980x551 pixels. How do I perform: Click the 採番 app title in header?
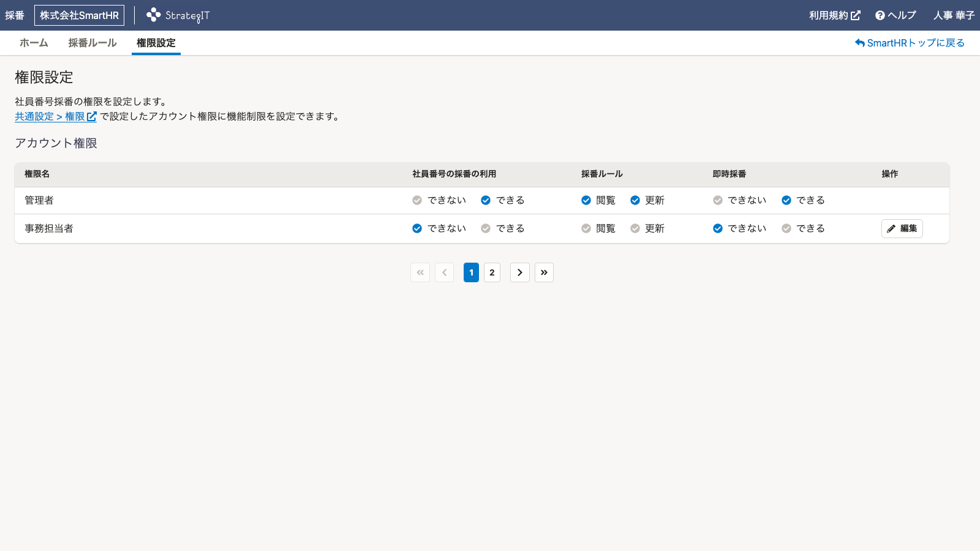[x=15, y=15]
